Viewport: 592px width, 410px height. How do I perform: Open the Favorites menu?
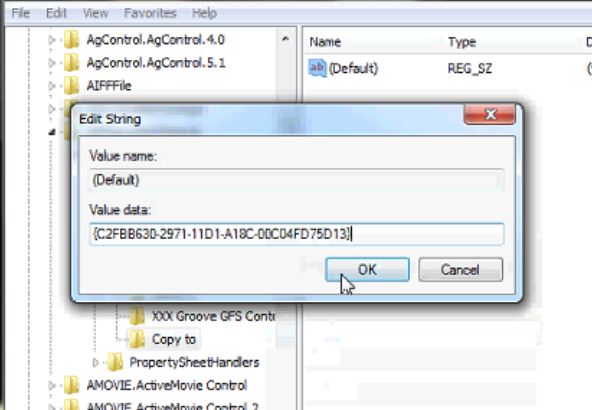tap(150, 13)
